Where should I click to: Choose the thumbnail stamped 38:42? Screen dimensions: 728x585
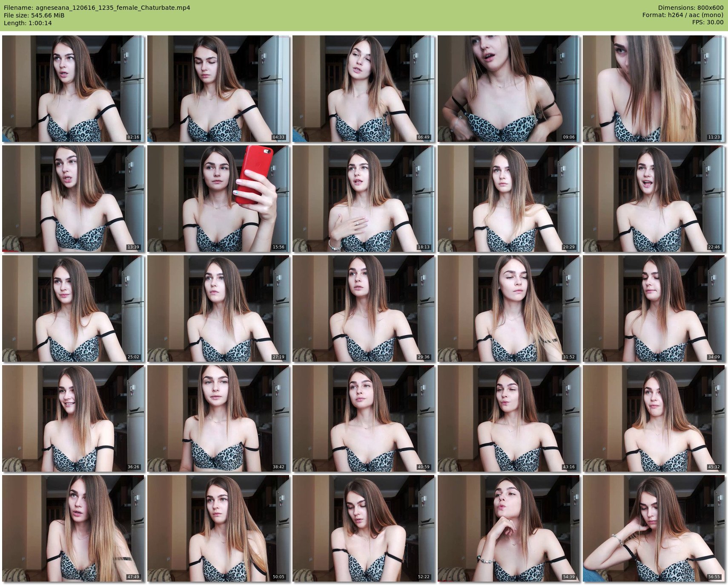[x=218, y=418]
